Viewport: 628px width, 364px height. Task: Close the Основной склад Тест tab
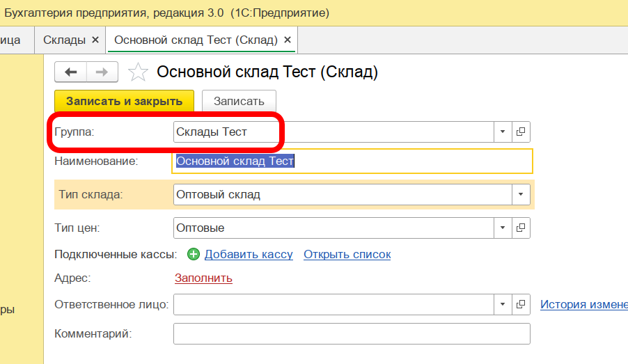[x=287, y=40]
